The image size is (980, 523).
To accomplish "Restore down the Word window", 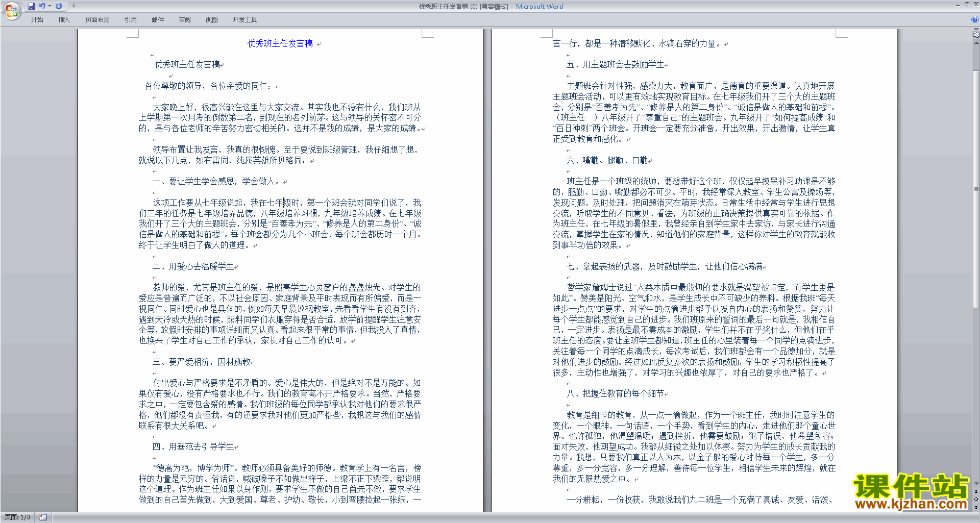I will [967, 4].
